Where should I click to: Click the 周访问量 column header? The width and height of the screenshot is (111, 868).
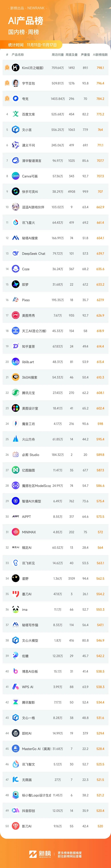[58, 55]
